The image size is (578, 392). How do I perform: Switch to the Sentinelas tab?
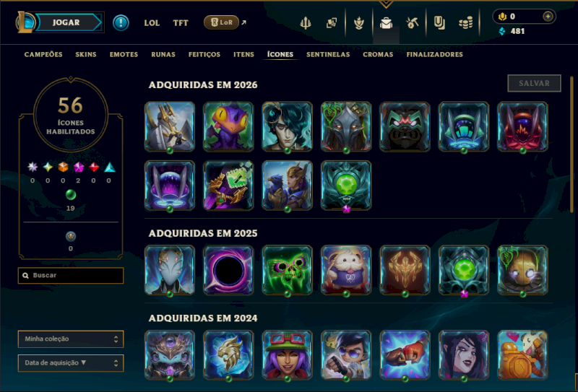328,55
